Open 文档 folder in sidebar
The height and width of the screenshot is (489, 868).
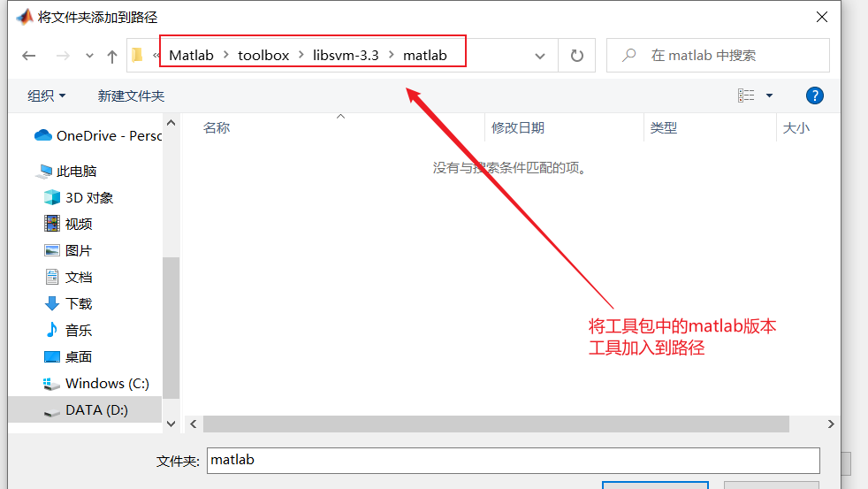(x=68, y=278)
